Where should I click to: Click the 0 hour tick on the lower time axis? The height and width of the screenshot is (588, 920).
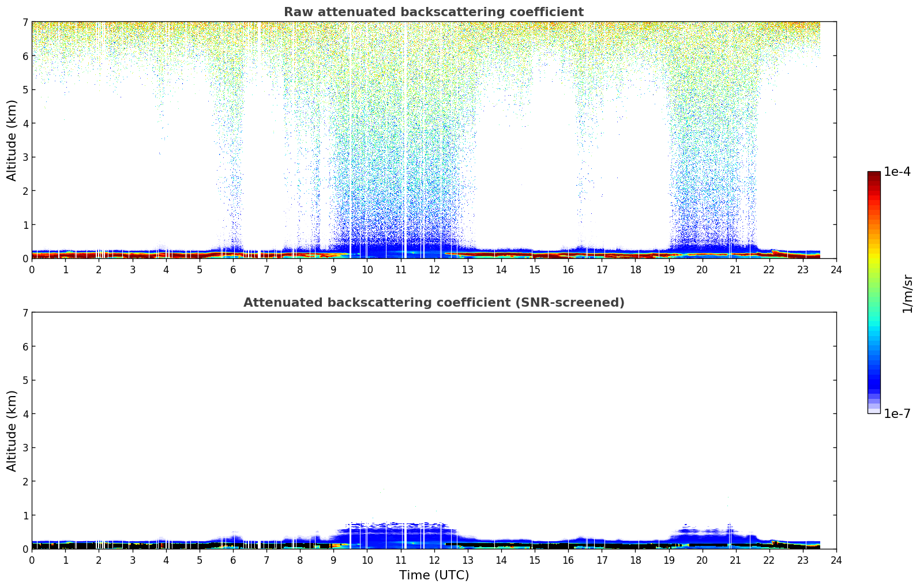click(32, 560)
